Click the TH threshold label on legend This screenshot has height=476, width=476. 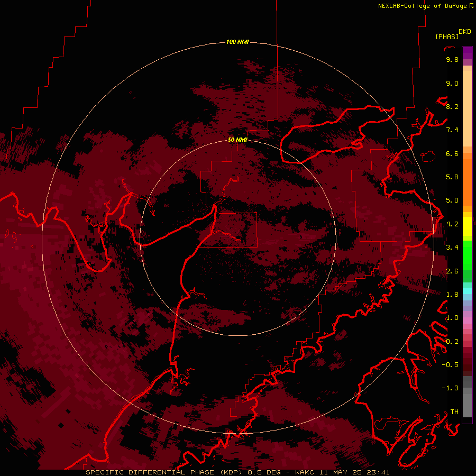click(454, 412)
